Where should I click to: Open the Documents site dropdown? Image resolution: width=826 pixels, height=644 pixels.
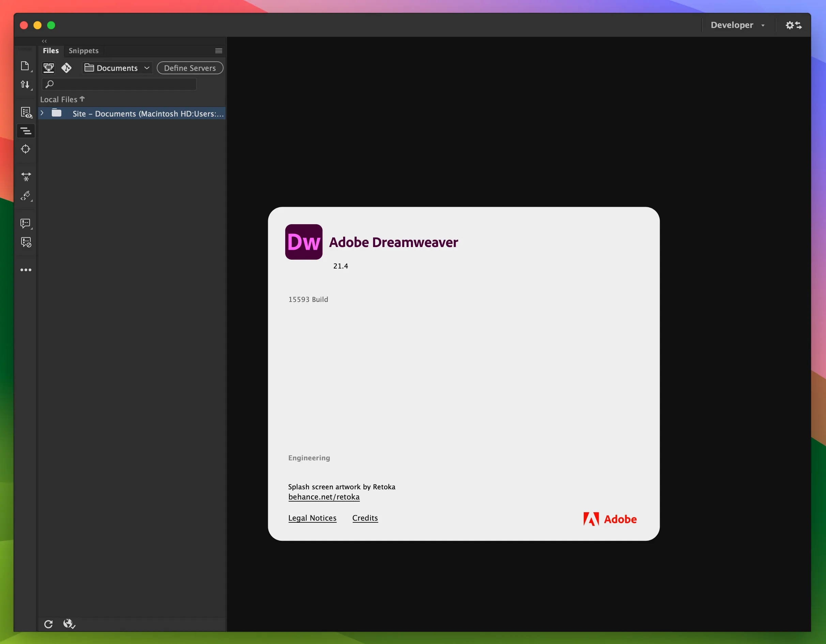click(x=117, y=68)
